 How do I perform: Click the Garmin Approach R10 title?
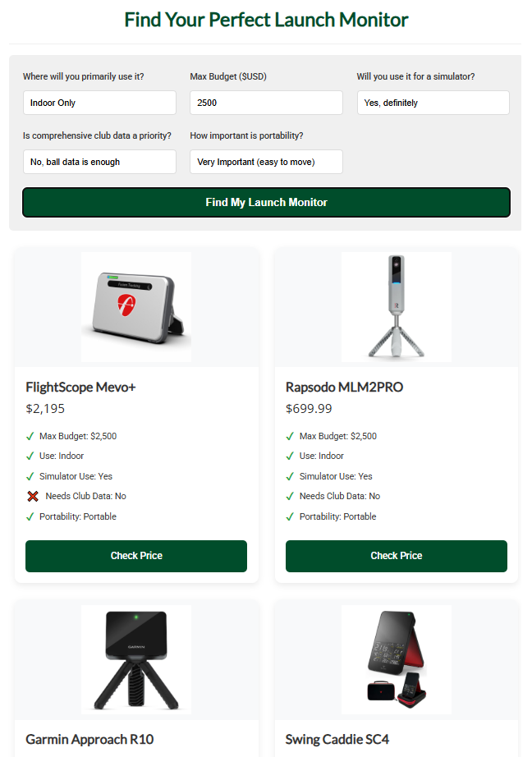(x=89, y=740)
